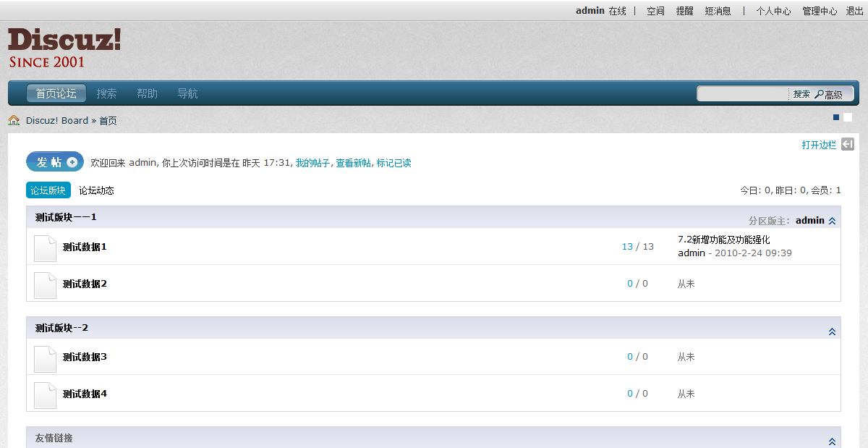Collapse the 友情链接 section
This screenshot has height=448, width=868.
[832, 441]
